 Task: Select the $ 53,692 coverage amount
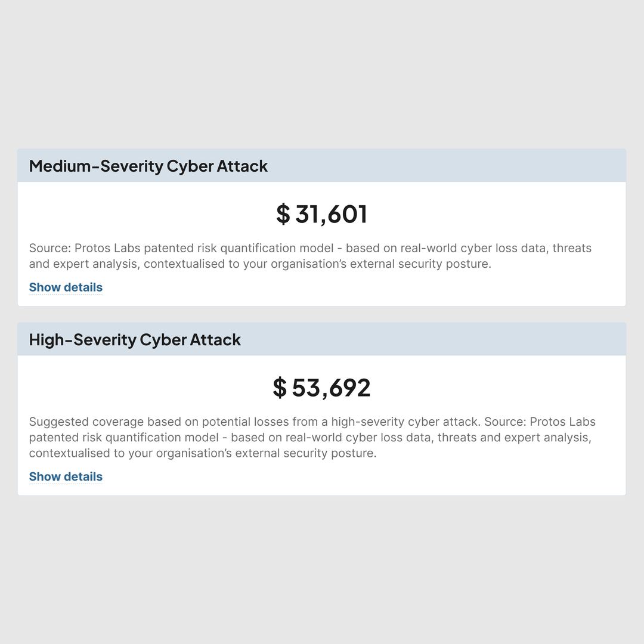coord(321,388)
